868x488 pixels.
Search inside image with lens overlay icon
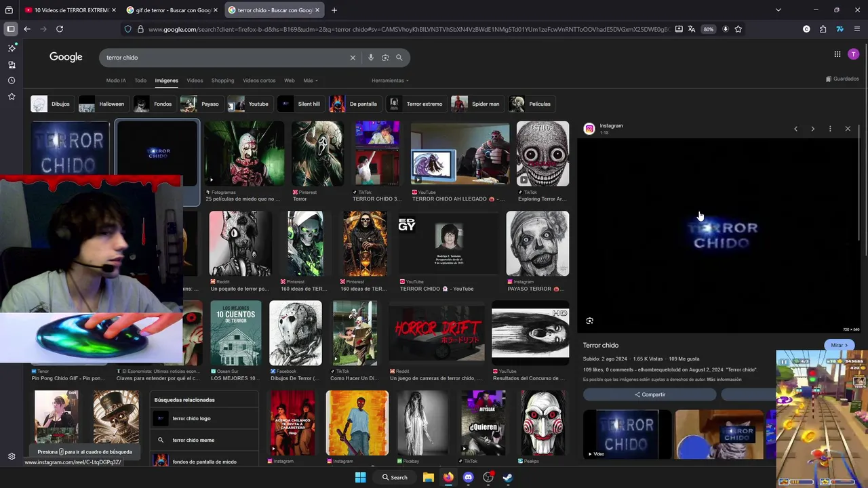(590, 321)
